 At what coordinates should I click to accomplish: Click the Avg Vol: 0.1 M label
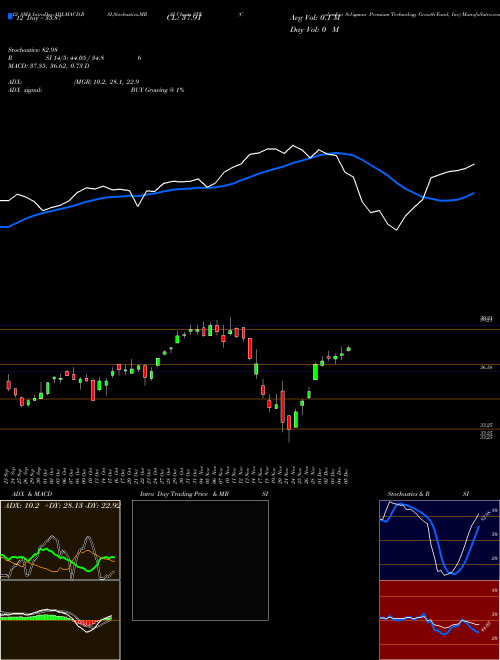(314, 18)
